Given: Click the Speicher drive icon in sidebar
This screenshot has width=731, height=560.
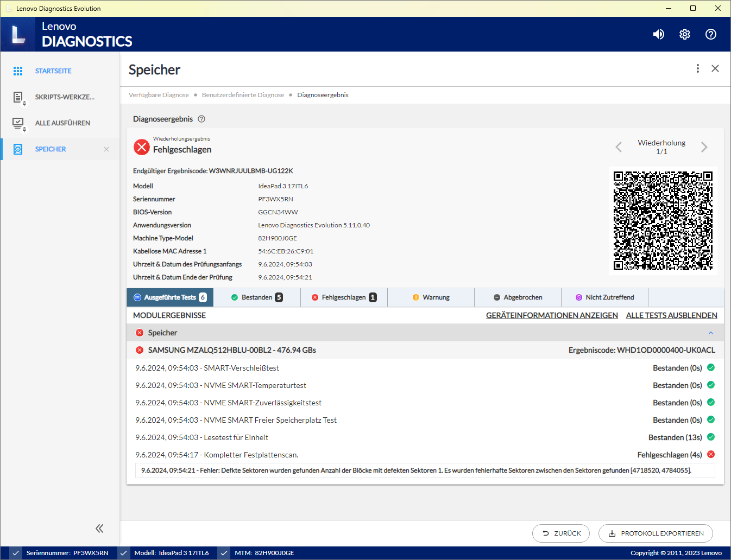Looking at the screenshot, I should point(18,149).
